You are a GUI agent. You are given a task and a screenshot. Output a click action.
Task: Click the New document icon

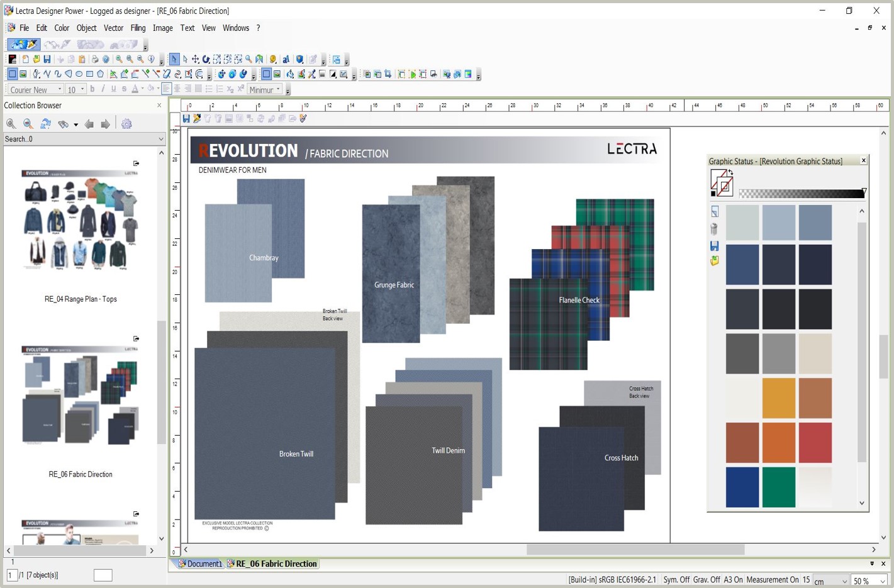[26, 59]
